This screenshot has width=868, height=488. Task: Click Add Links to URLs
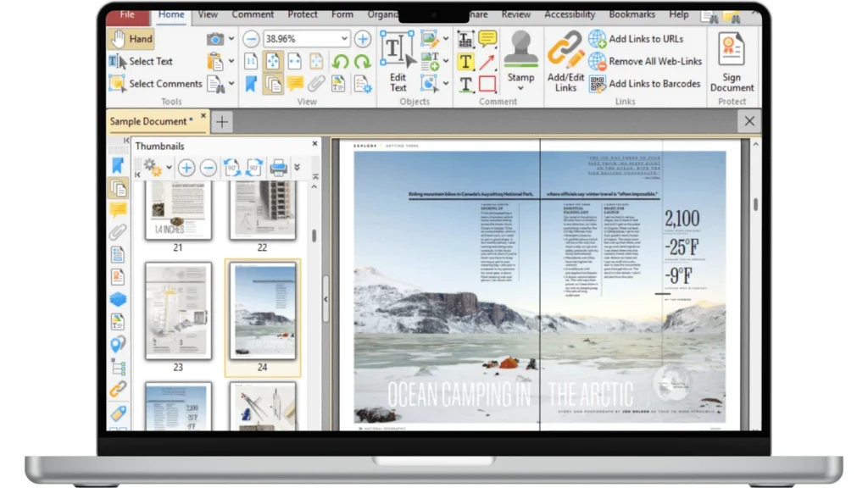[x=645, y=39]
